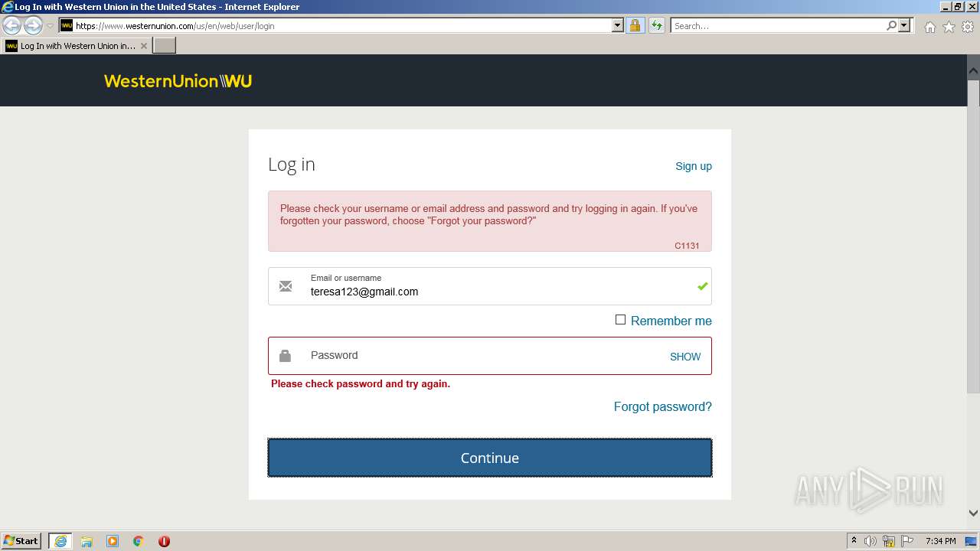Click the taskbar clock showing 7:34 PM

click(x=940, y=541)
